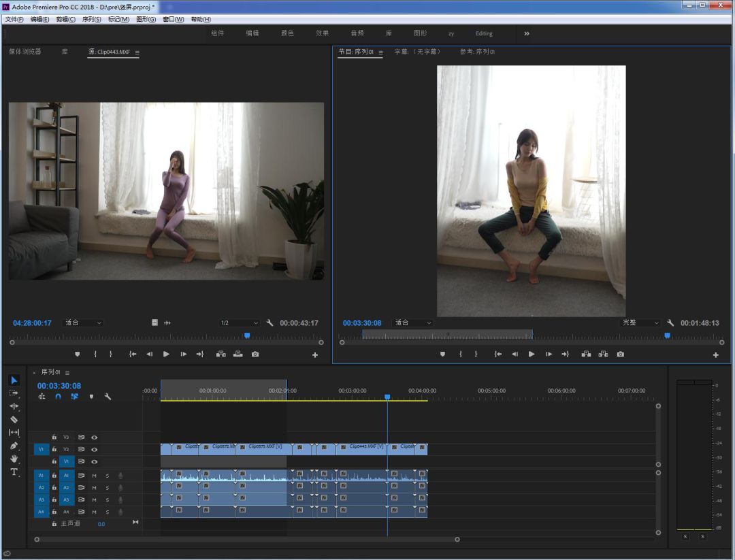
Task: Switch to 媒体浏览器 tab
Action: pos(25,52)
